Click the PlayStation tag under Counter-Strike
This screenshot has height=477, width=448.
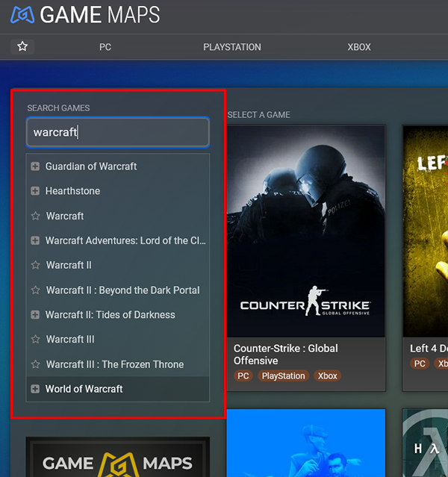click(283, 376)
